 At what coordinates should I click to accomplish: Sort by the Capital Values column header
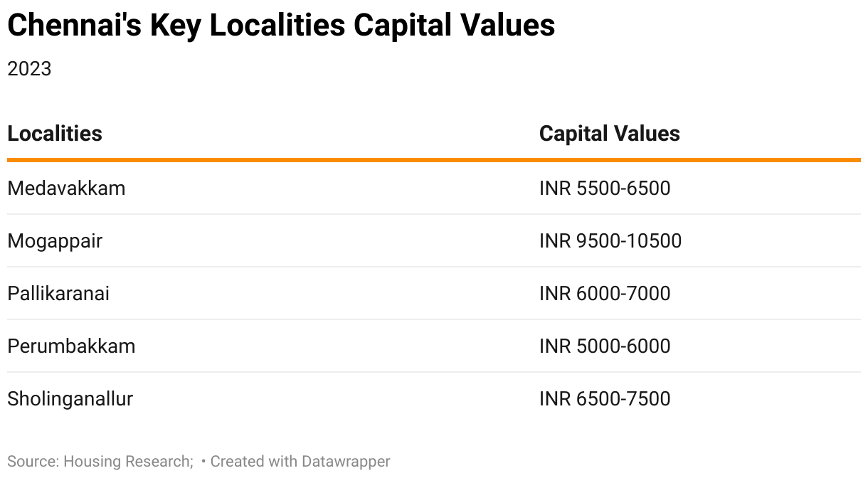click(x=609, y=134)
